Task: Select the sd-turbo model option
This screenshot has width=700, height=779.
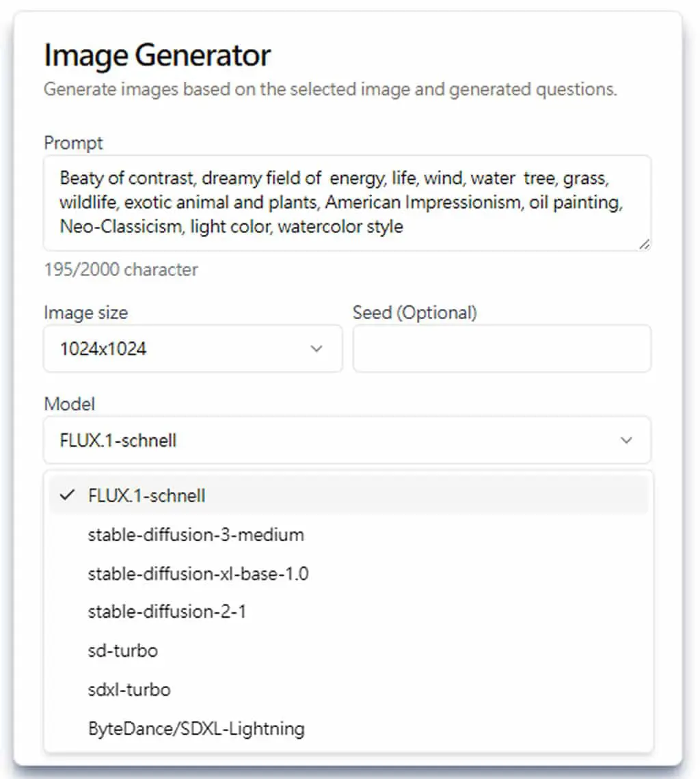Action: [x=348, y=651]
